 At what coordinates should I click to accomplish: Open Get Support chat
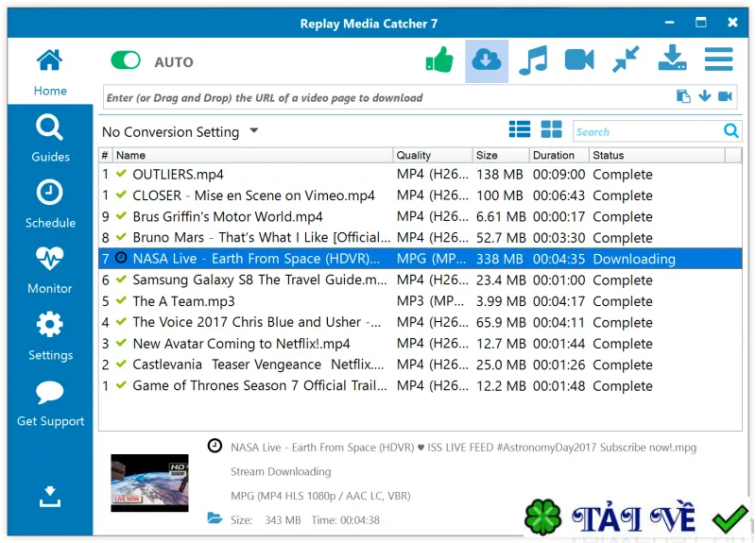pyautogui.click(x=50, y=404)
